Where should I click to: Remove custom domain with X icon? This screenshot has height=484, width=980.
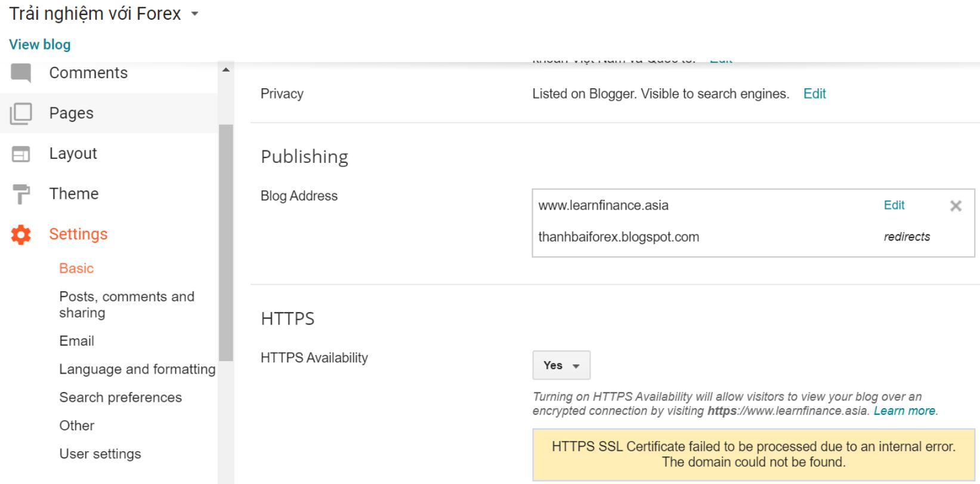click(956, 206)
